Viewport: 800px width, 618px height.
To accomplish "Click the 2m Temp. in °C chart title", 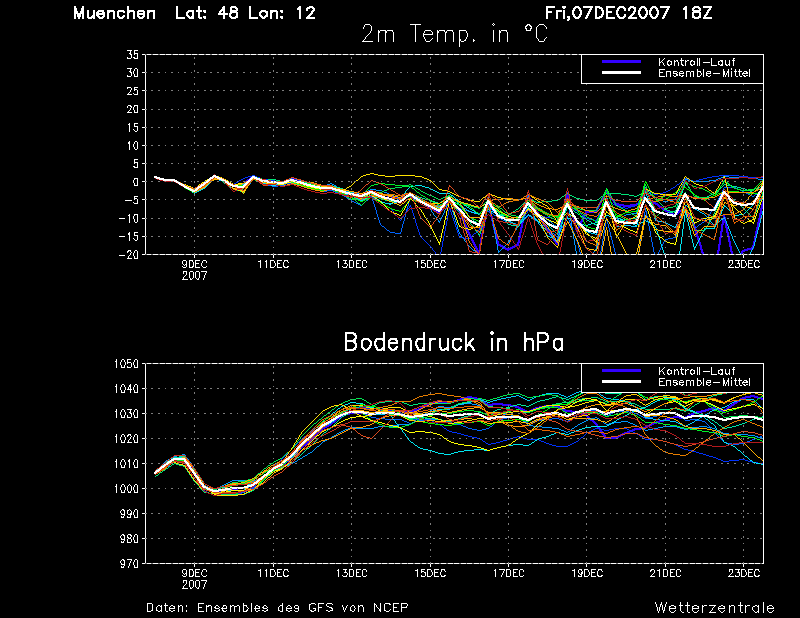I will (454, 34).
